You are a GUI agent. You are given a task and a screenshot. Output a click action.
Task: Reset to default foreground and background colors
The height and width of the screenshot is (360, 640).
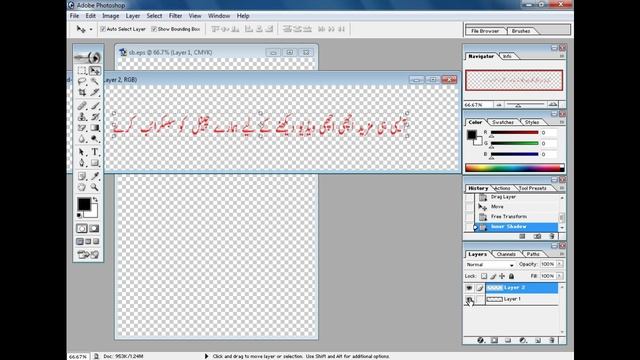[79, 215]
